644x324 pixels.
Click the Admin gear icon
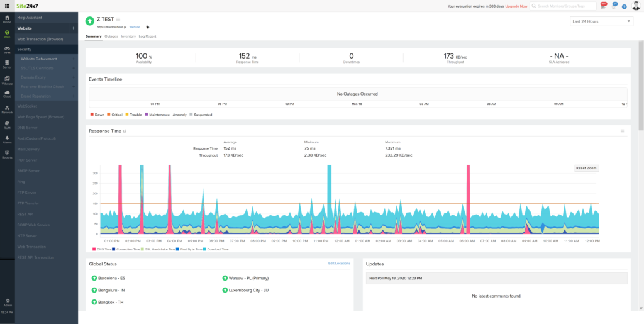tap(7, 302)
